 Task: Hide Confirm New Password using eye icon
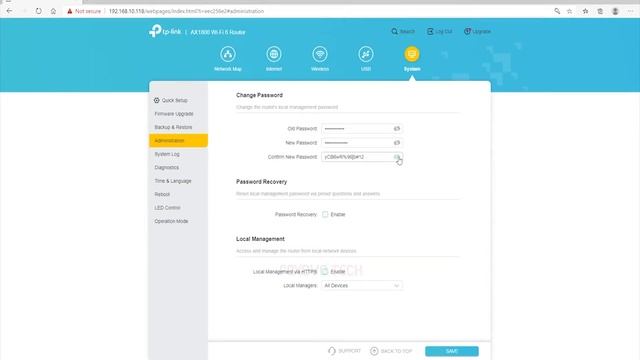[397, 157]
